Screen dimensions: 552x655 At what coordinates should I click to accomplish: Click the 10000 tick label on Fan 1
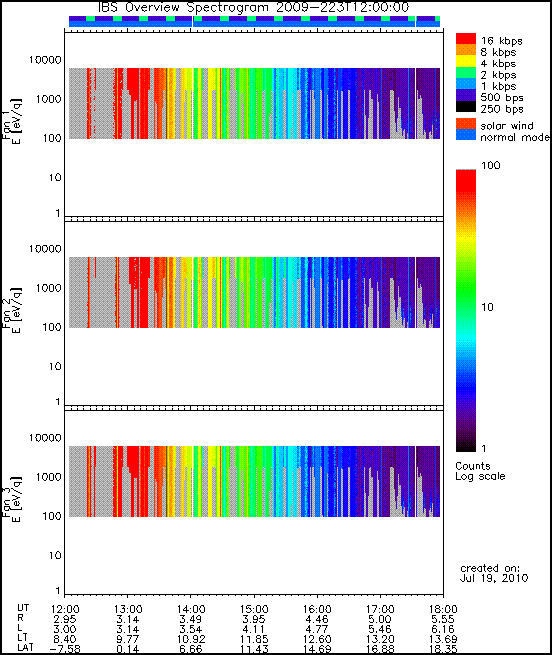[45, 60]
